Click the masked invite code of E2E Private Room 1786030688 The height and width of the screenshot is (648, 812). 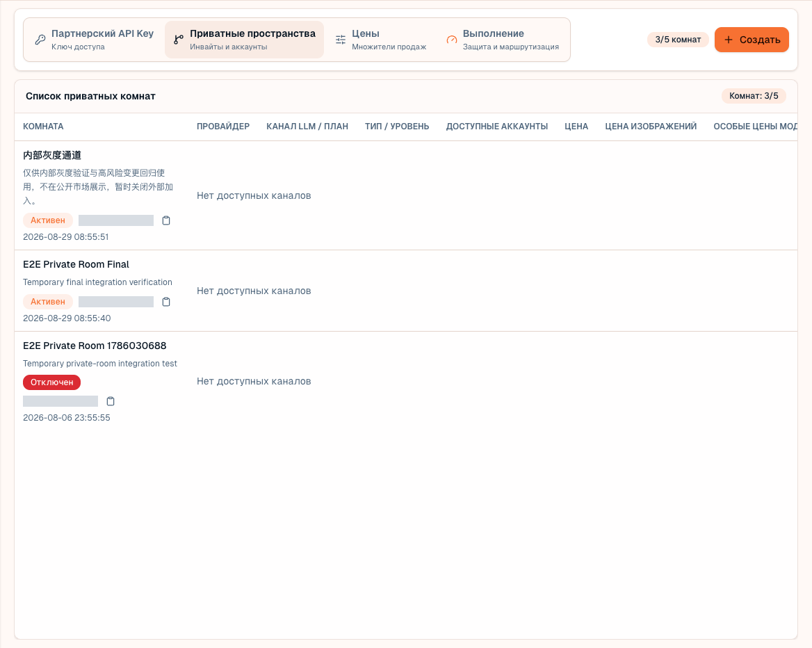(60, 401)
